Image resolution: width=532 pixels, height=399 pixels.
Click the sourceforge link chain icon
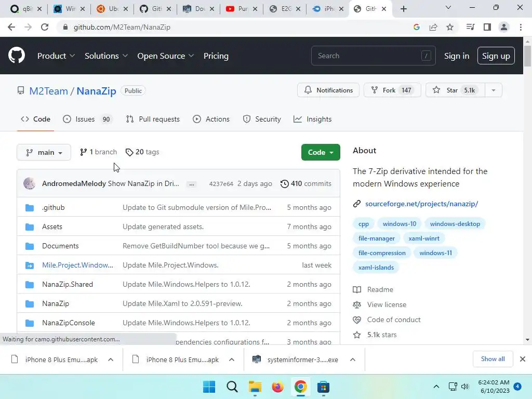tap(356, 204)
